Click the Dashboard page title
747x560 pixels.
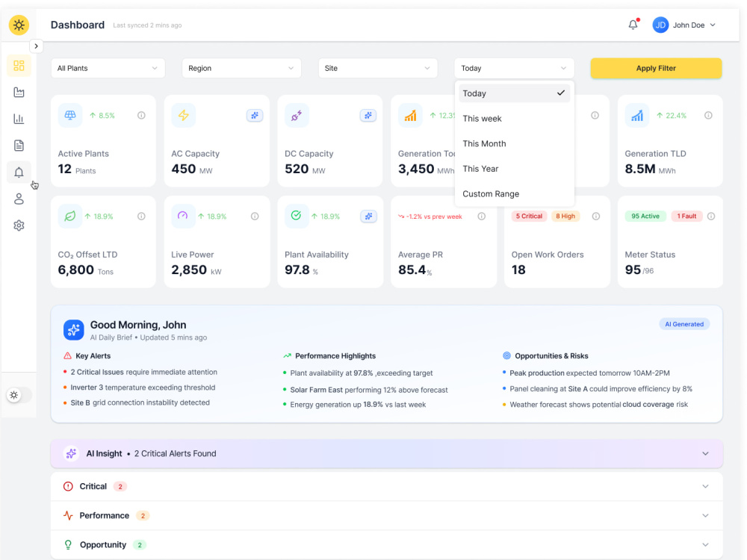(x=78, y=25)
